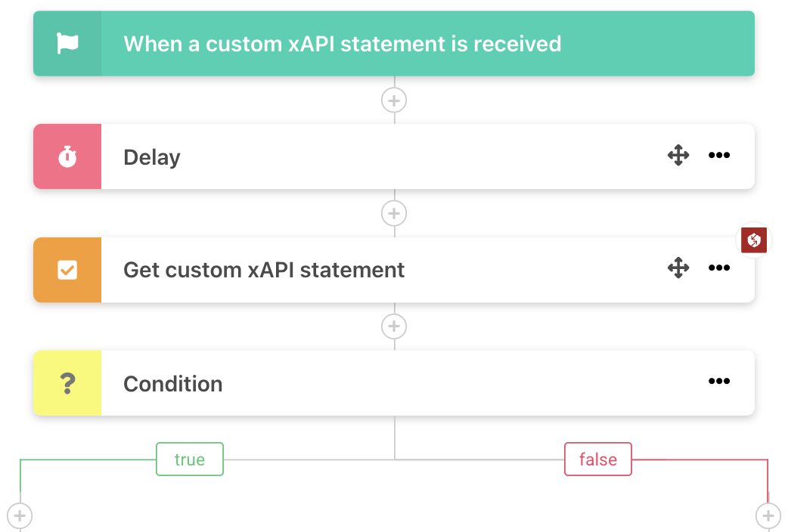Add a step under the true branch
The width and height of the screenshot is (788, 532).
click(x=20, y=517)
